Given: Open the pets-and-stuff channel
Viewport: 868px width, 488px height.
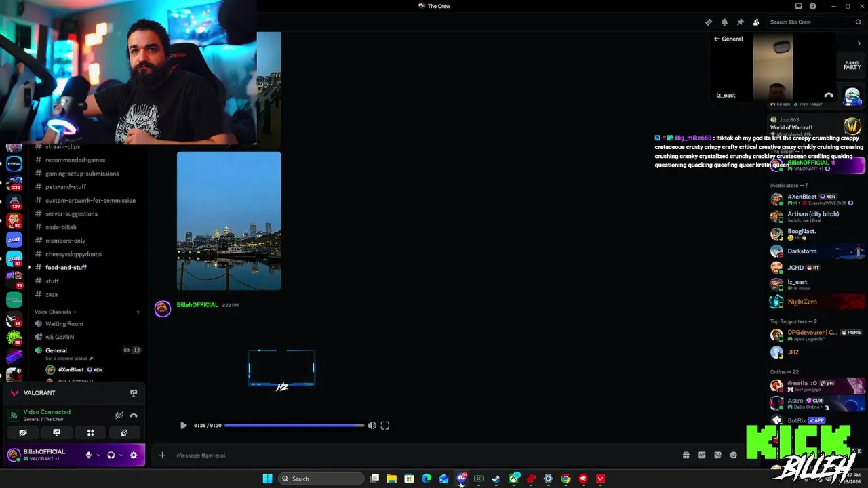Looking at the screenshot, I should [x=66, y=187].
